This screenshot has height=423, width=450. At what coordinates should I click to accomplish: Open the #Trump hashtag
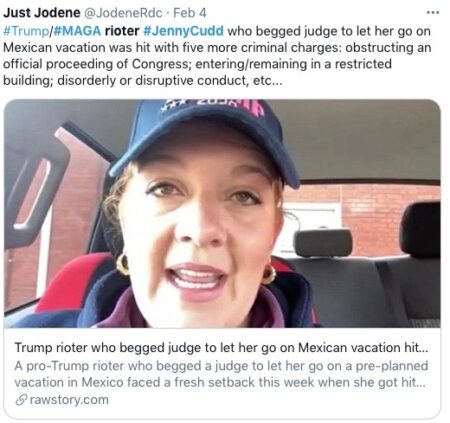[x=26, y=31]
